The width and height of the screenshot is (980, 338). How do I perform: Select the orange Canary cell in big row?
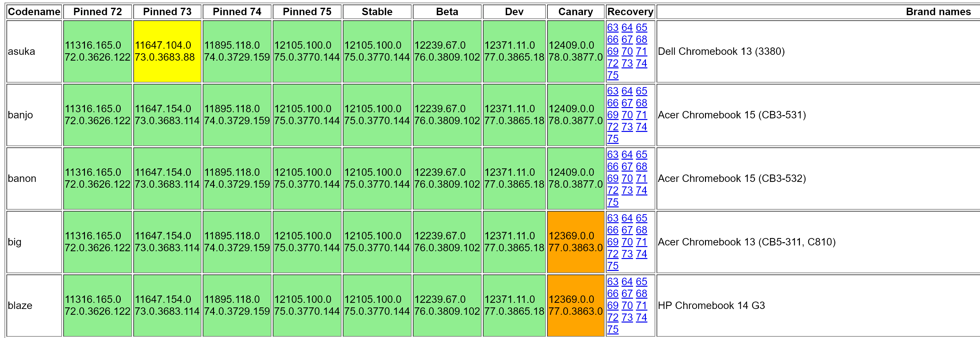(x=576, y=242)
